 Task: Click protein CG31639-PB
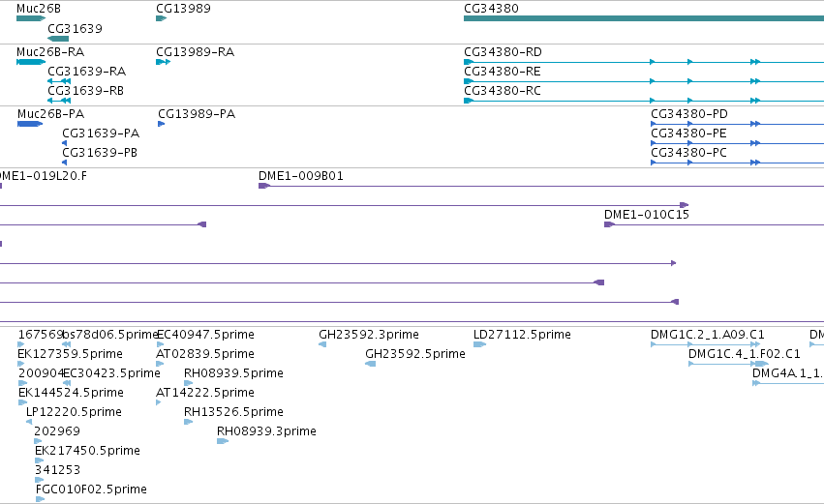click(x=64, y=163)
